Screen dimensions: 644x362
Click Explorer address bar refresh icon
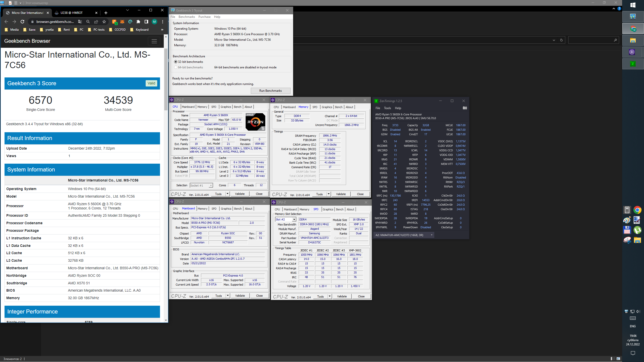pos(561,40)
